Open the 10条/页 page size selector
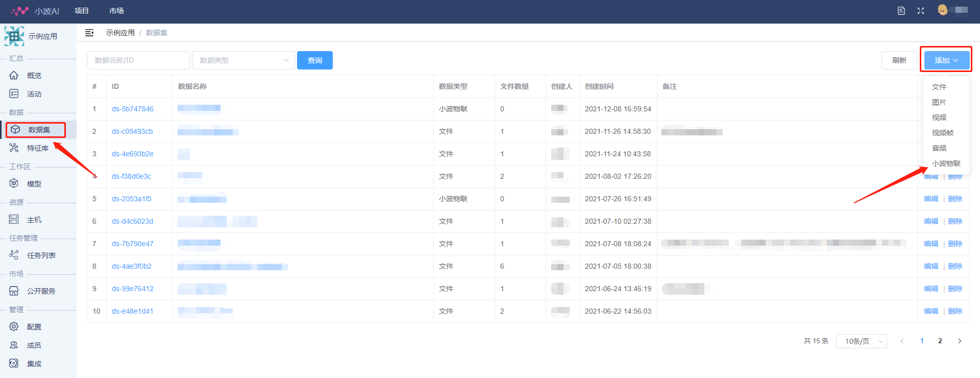 [x=862, y=341]
